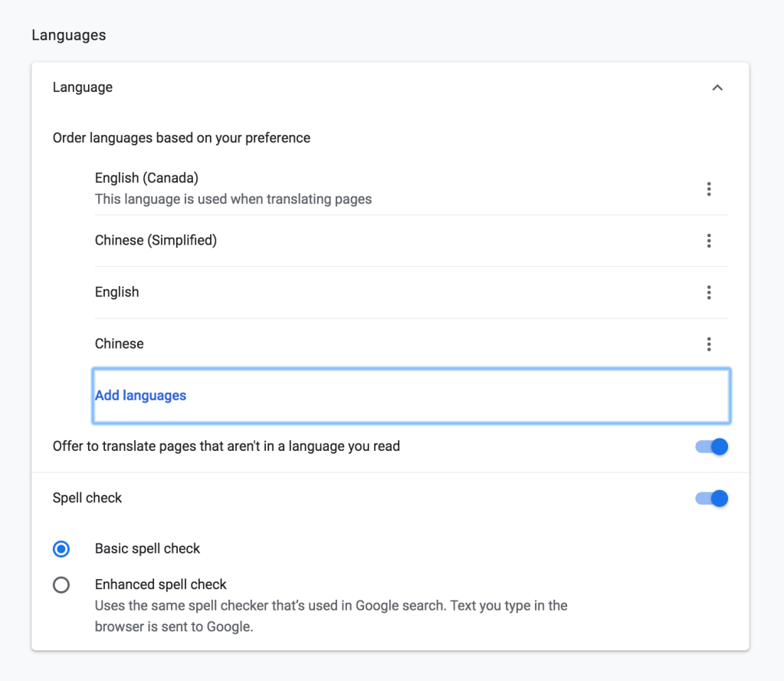784x681 pixels.
Task: Click the 'This language is used when translating' note
Action: pyautogui.click(x=233, y=199)
